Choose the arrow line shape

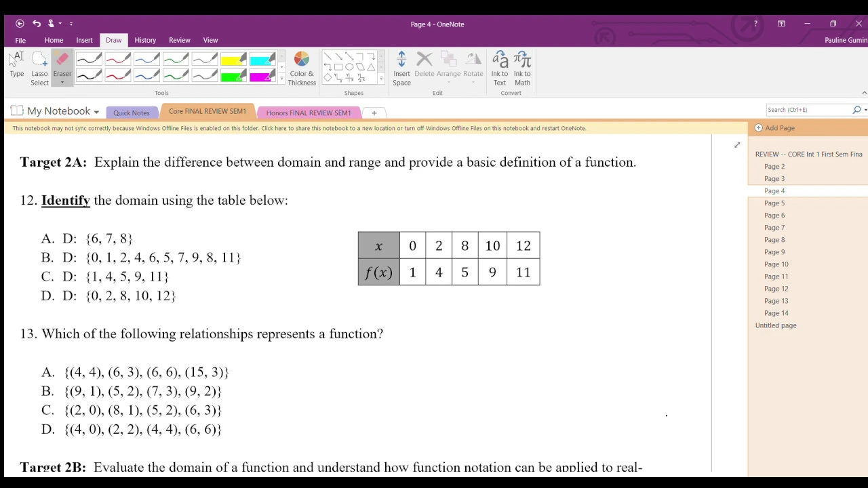coord(338,56)
